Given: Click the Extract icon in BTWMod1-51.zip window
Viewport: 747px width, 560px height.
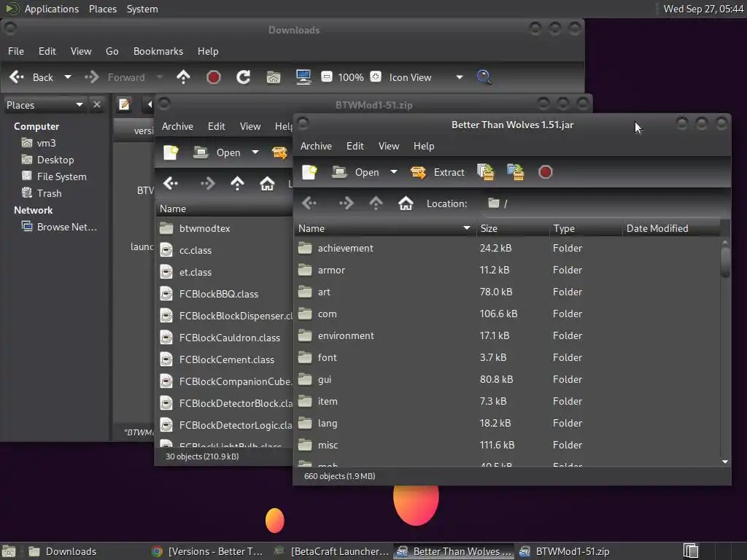Looking at the screenshot, I should pos(279,152).
